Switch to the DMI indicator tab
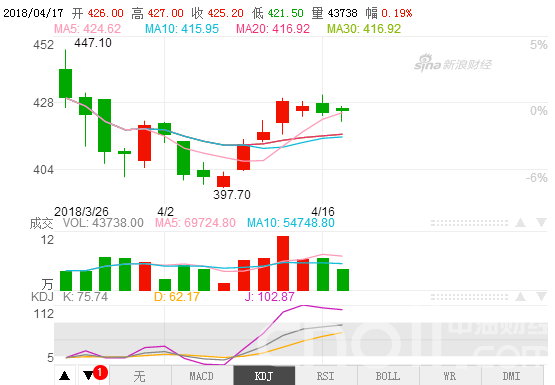 coord(512,376)
